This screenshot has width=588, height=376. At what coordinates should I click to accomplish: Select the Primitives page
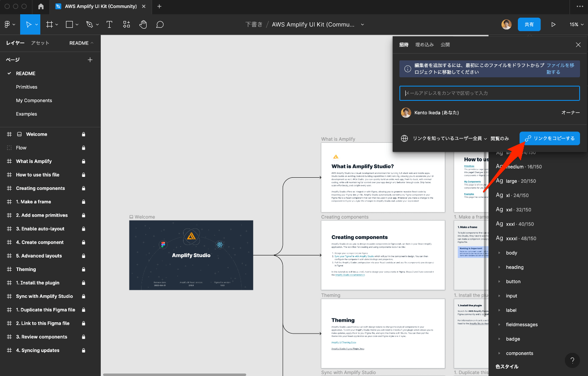[x=26, y=87]
